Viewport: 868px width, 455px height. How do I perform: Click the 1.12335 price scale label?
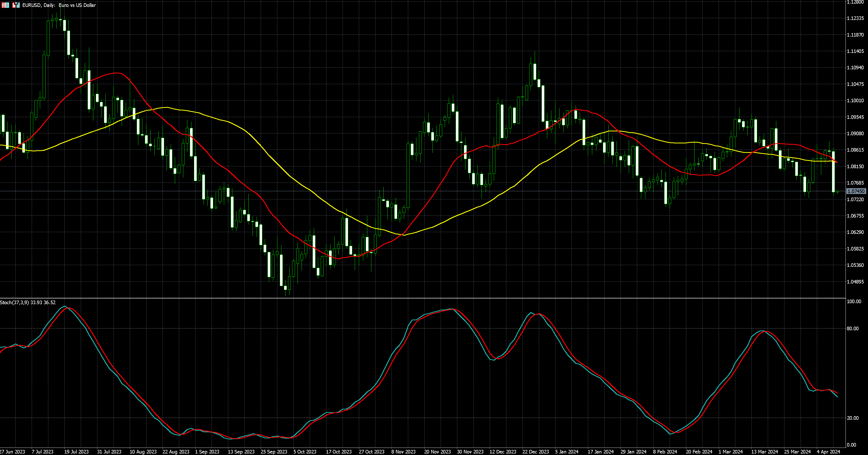855,18
